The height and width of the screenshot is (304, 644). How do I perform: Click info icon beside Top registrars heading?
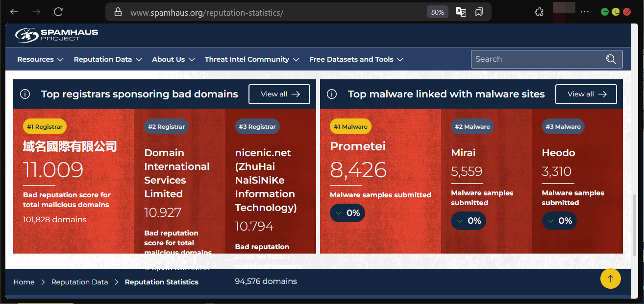[25, 94]
